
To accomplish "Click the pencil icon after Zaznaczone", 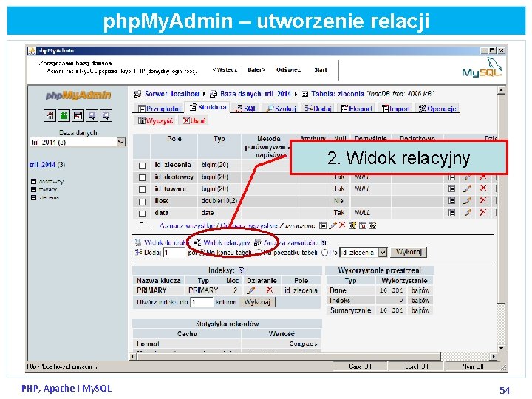I will pos(332,225).
